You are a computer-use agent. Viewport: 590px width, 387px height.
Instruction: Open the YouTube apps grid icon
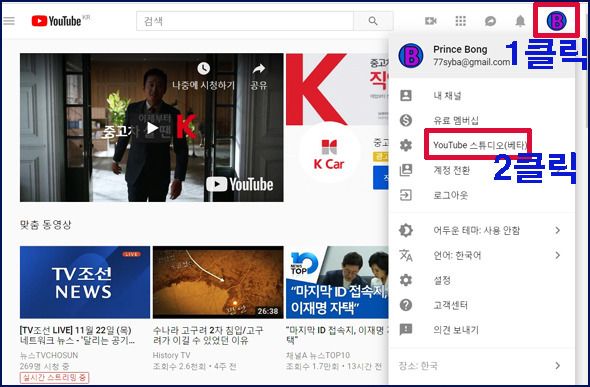(x=461, y=21)
